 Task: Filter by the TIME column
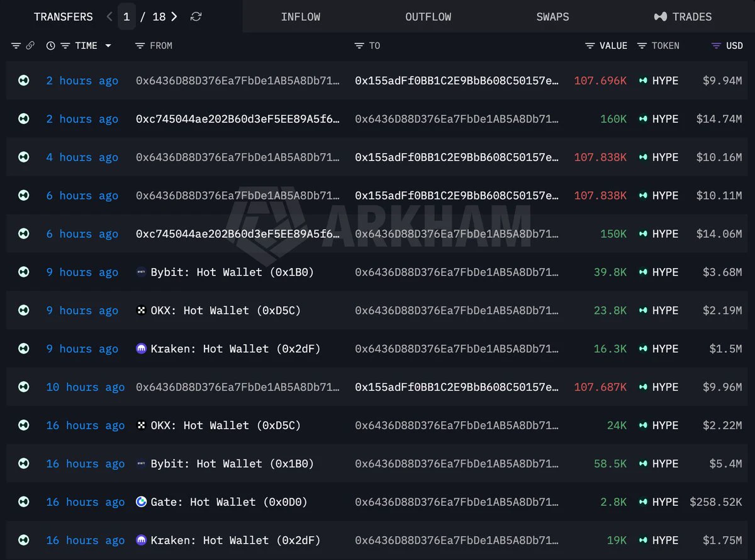pyautogui.click(x=65, y=45)
